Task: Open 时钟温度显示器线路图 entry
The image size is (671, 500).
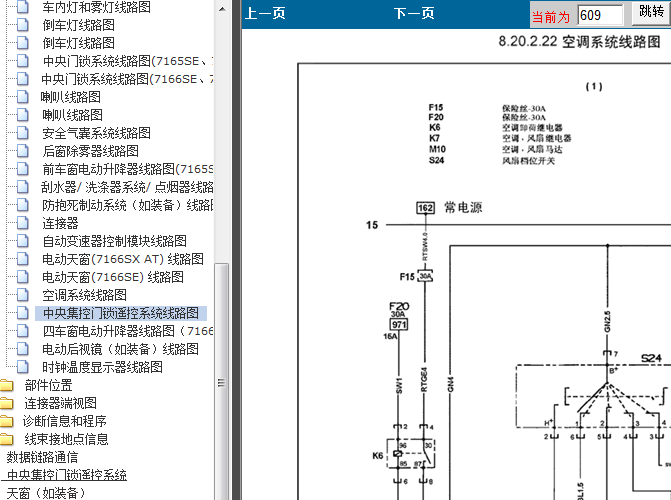Action: 102,367
